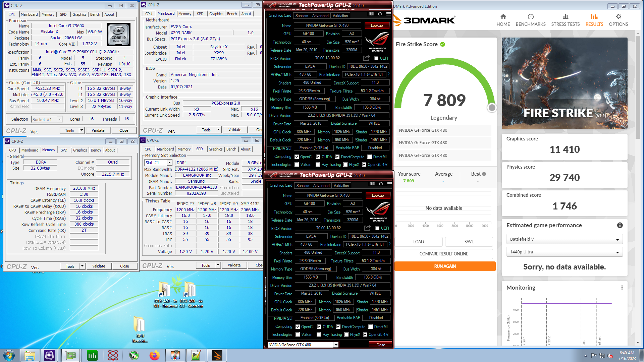Open GTX 480 4x SLI shortcut on desktop
This screenshot has width=644, height=362.
pos(191,295)
